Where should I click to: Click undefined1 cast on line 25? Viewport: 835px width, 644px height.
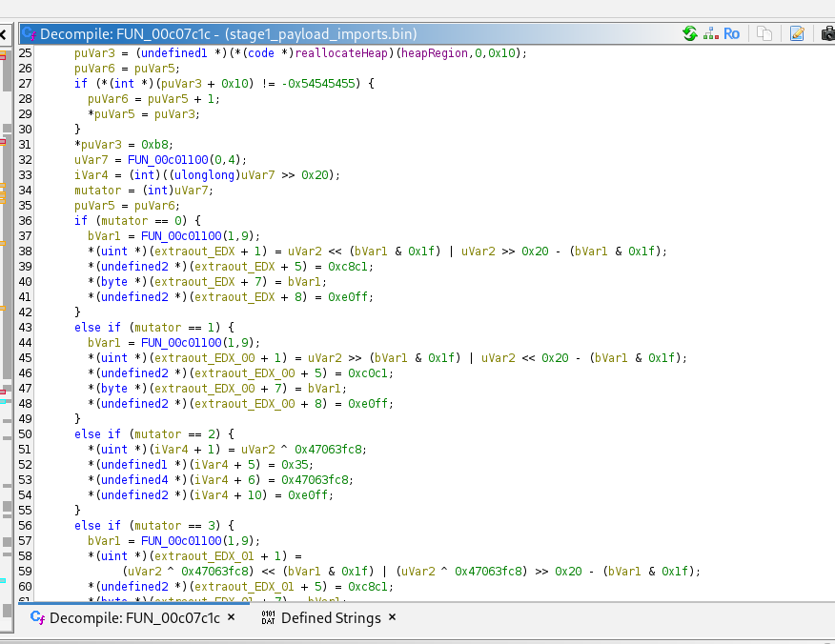(174, 53)
